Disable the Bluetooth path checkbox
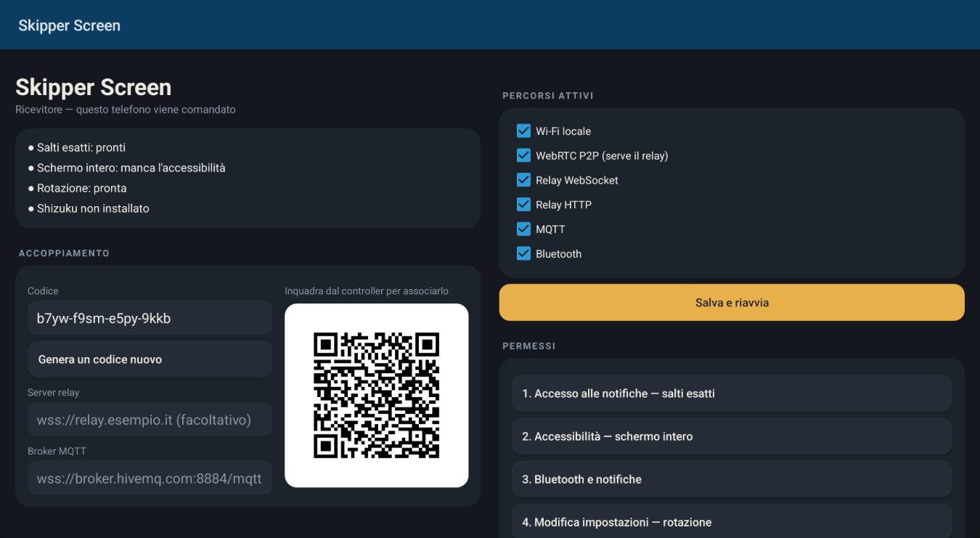The image size is (980, 538). (523, 253)
